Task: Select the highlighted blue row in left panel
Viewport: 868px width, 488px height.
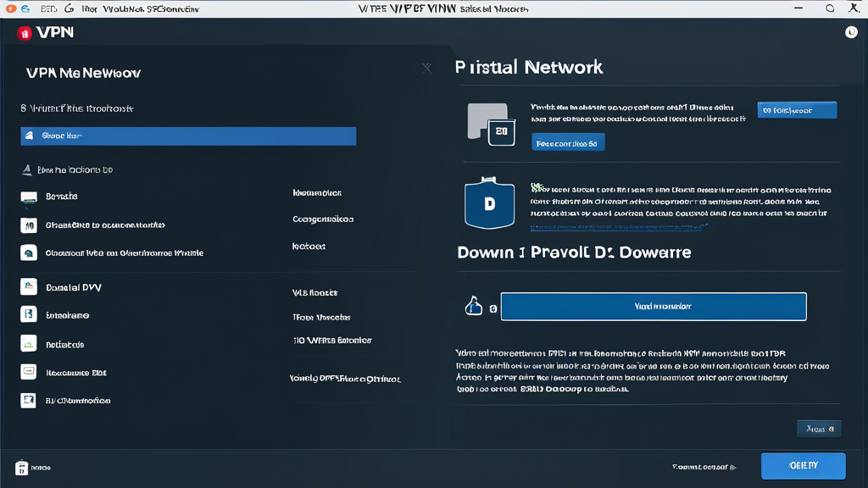Action: [x=188, y=136]
